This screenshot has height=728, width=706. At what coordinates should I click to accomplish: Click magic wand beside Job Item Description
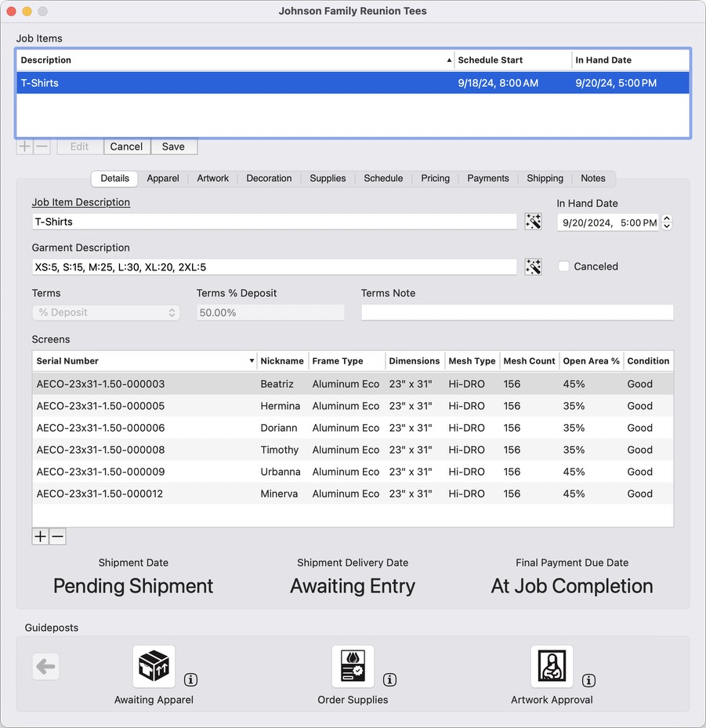[x=534, y=222]
